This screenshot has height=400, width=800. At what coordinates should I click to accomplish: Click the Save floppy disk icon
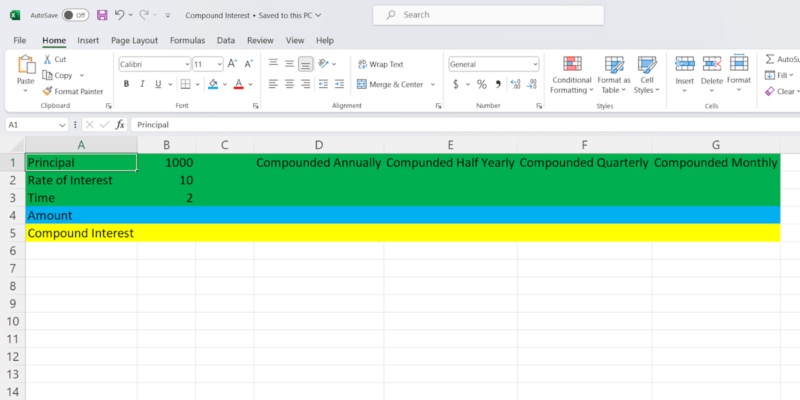[x=102, y=15]
